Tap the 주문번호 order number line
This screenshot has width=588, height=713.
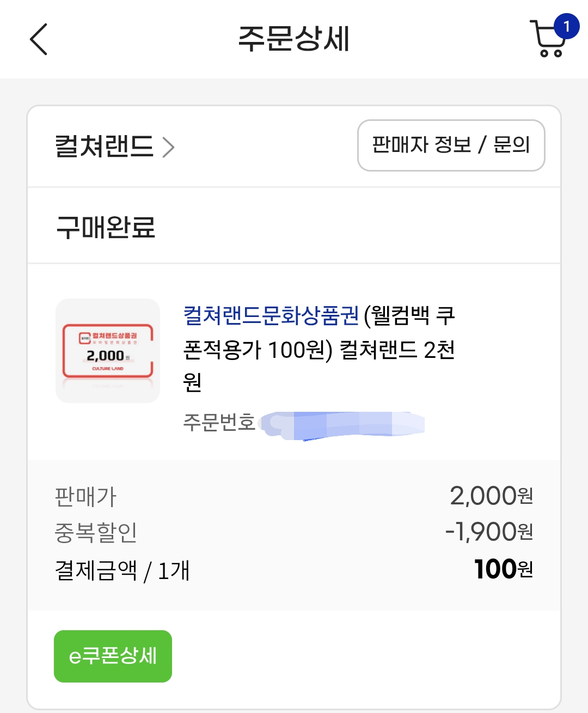(304, 423)
